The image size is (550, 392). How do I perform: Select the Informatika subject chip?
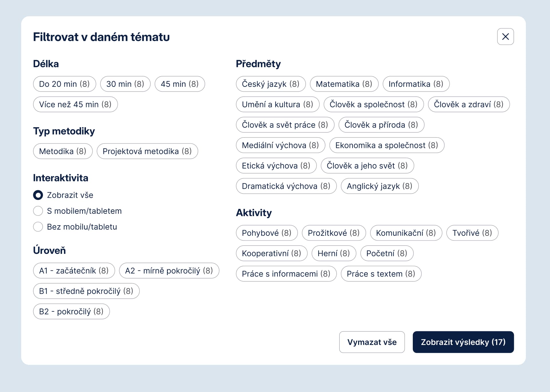click(x=416, y=84)
